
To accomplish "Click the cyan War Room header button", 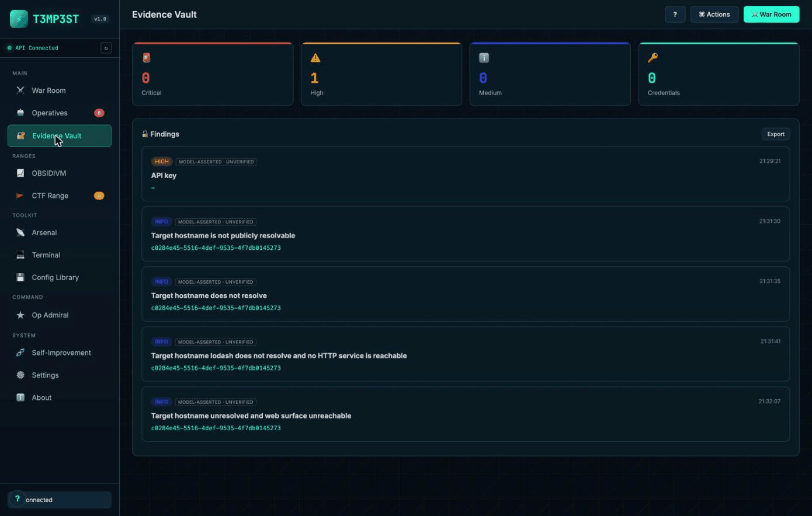I will coord(771,15).
